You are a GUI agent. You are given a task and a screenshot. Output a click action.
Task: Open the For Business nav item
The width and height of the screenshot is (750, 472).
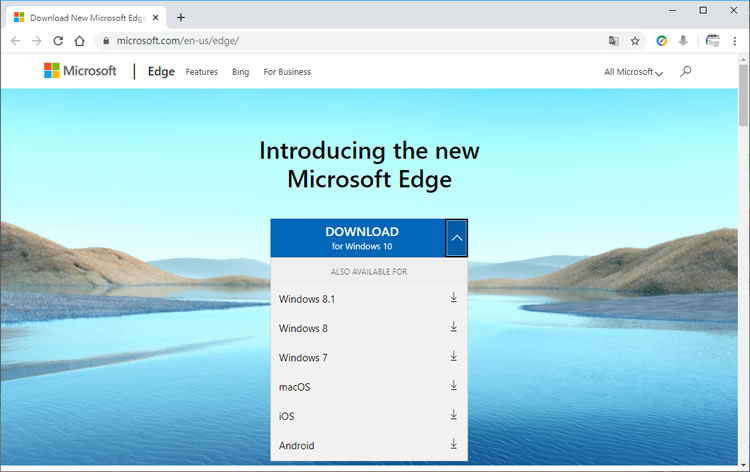point(287,72)
